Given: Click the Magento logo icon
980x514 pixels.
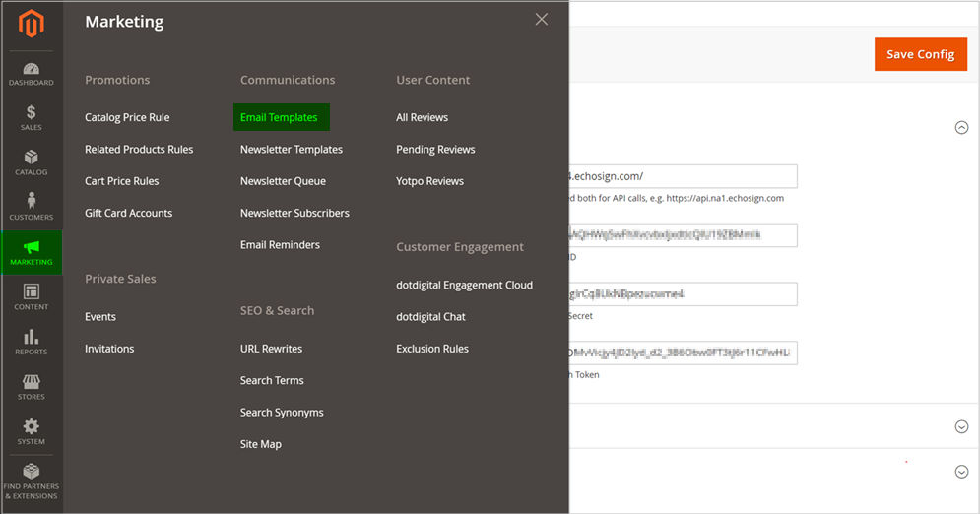Looking at the screenshot, I should tap(32, 25).
